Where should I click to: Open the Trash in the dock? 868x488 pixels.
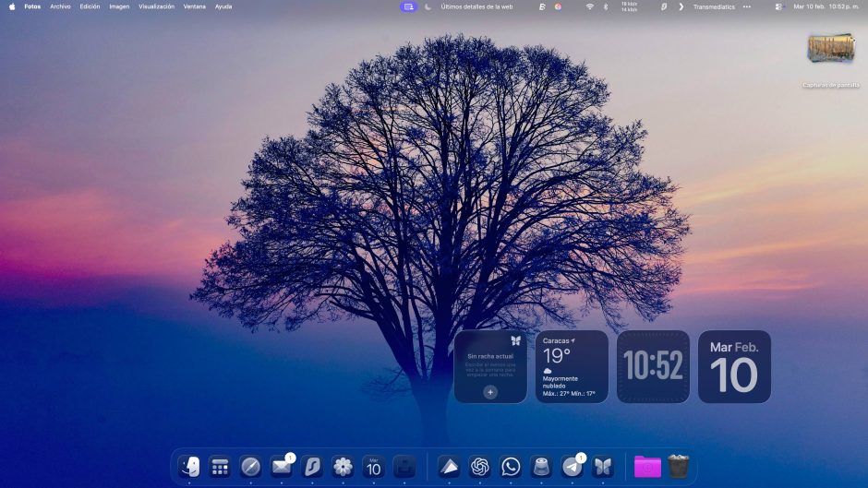coord(679,467)
